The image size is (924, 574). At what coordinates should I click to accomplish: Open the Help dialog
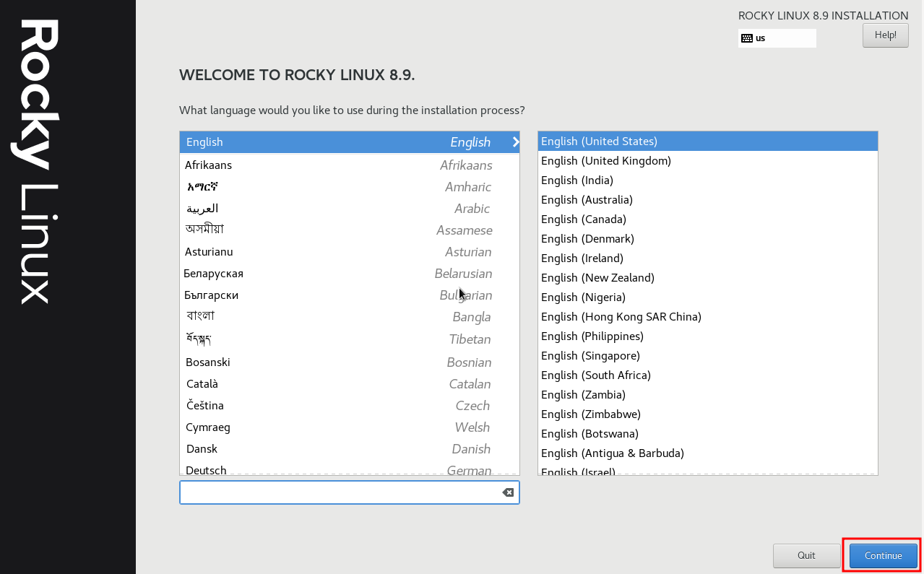tap(886, 35)
